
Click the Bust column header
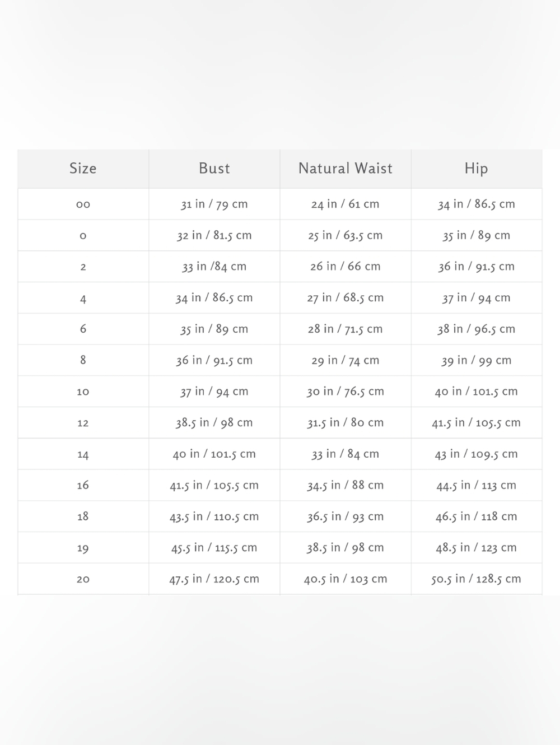click(x=214, y=169)
